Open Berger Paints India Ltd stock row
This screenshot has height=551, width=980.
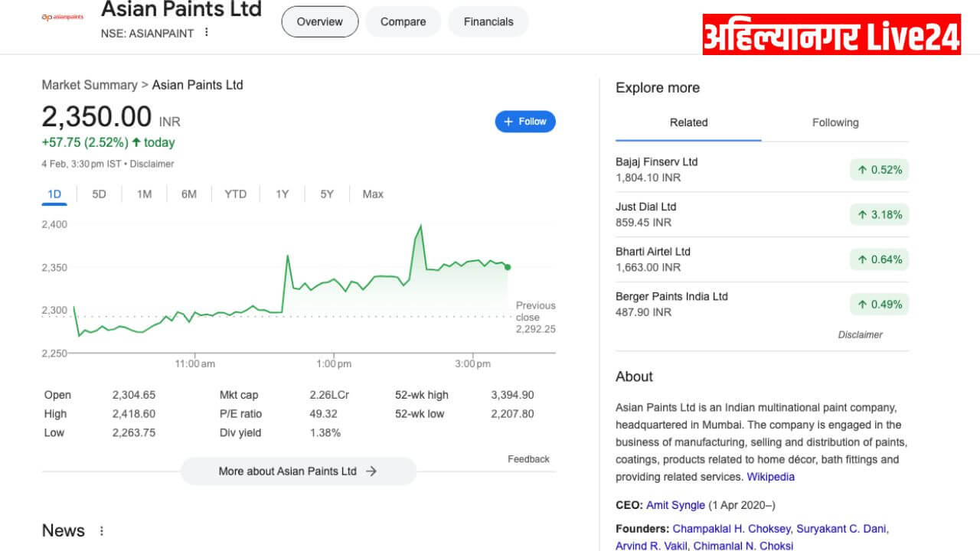[x=762, y=304]
